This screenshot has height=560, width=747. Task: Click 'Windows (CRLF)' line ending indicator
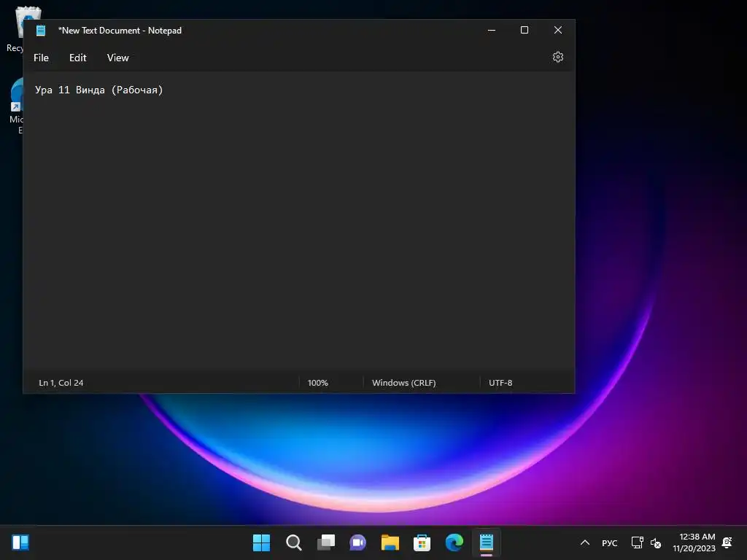[404, 383]
